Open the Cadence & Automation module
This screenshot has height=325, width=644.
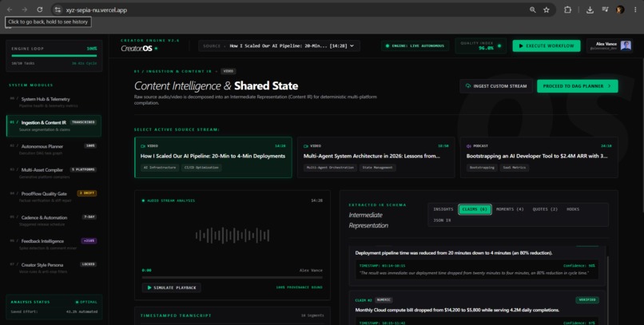point(54,220)
